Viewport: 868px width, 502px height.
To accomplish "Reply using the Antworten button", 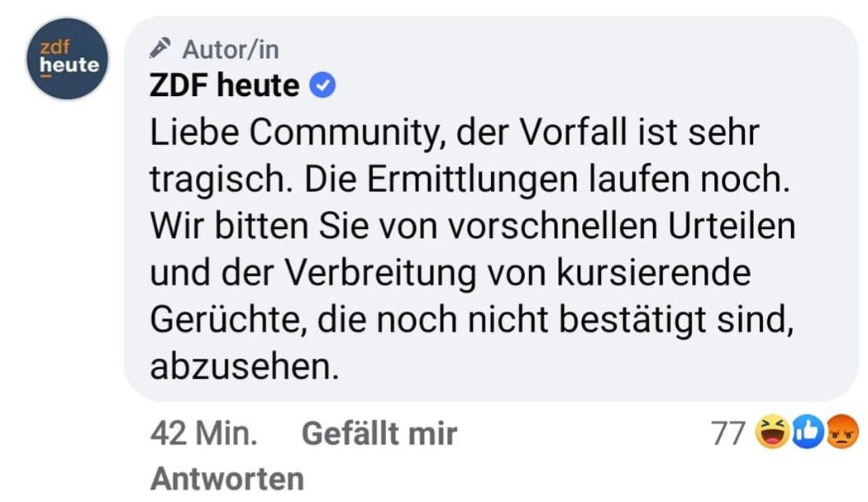I will coord(227,479).
